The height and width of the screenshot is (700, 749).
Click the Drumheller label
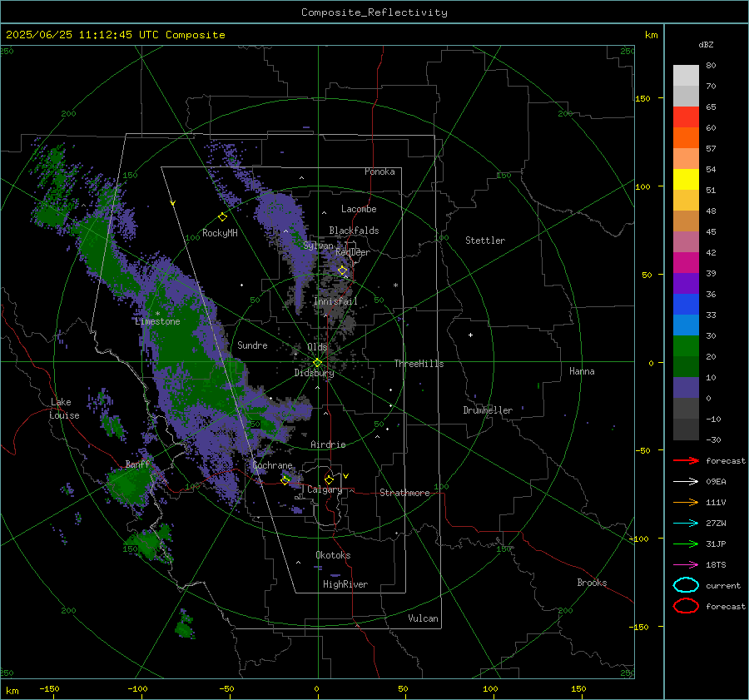488,410
